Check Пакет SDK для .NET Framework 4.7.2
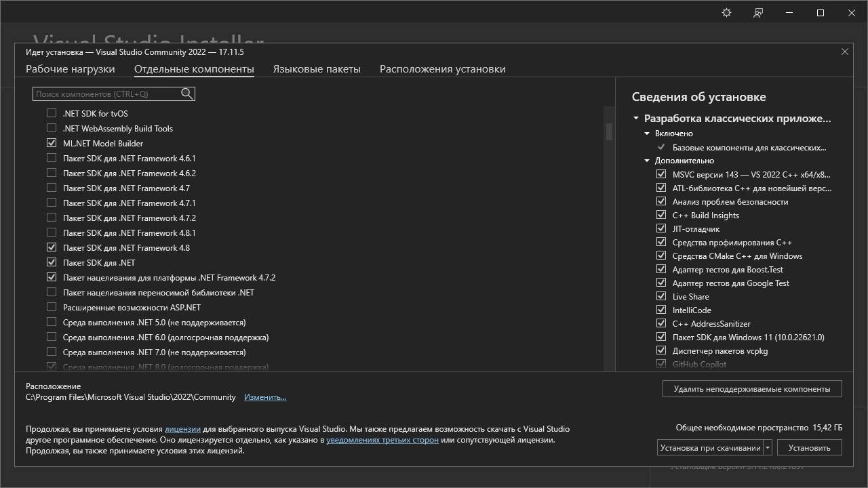 click(x=52, y=218)
